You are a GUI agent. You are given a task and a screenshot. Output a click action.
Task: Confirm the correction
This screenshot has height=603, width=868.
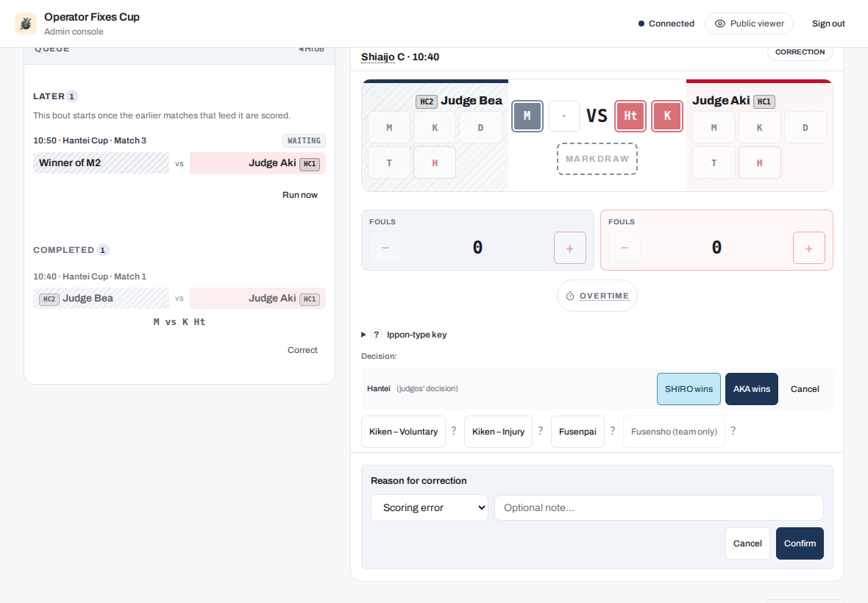(x=800, y=543)
